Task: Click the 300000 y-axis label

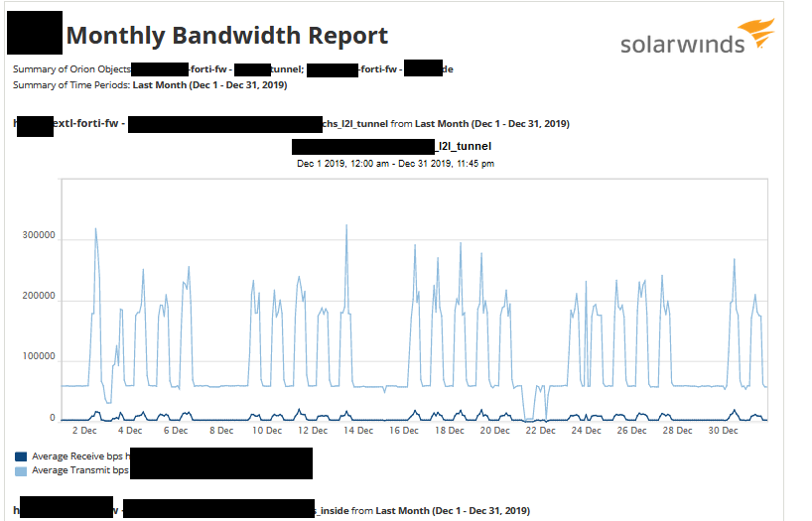Action: click(39, 235)
